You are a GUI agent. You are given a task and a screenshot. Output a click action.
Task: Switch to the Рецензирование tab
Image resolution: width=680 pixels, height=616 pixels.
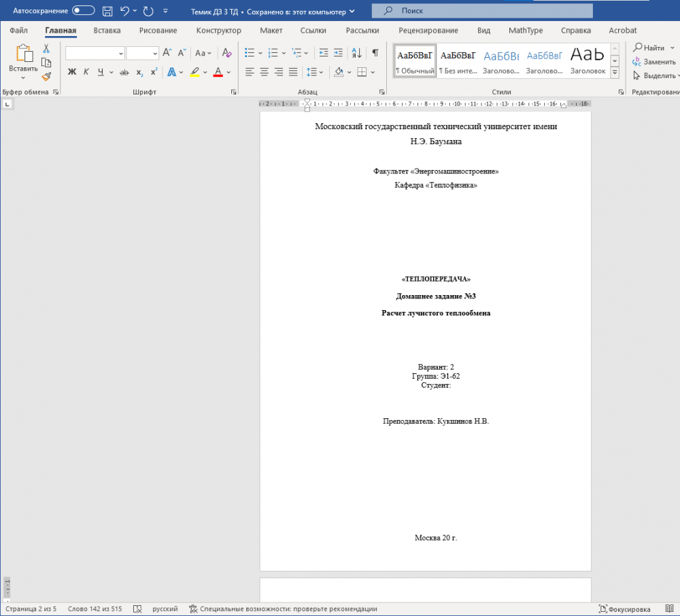click(x=428, y=31)
